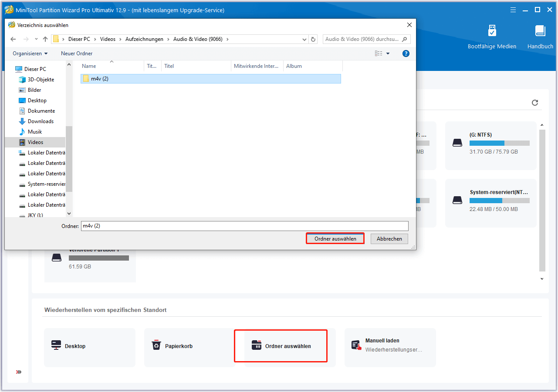
Task: Select the (G: NTFS) drive card
Action: pos(491,145)
